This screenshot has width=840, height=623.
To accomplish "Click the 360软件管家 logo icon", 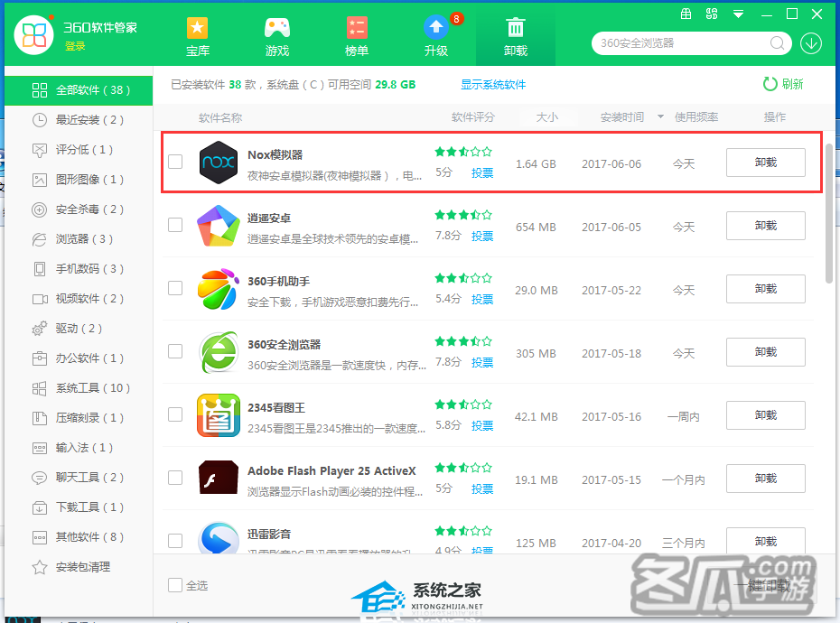I will [x=33, y=35].
